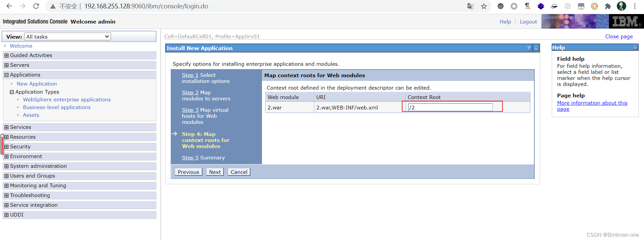Viewport: 644px width, 240px height.
Task: Click the Previous button
Action: tap(189, 172)
